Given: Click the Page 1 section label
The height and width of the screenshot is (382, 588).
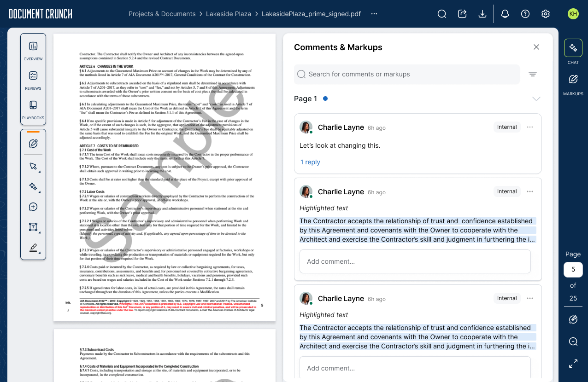Looking at the screenshot, I should pos(306,98).
